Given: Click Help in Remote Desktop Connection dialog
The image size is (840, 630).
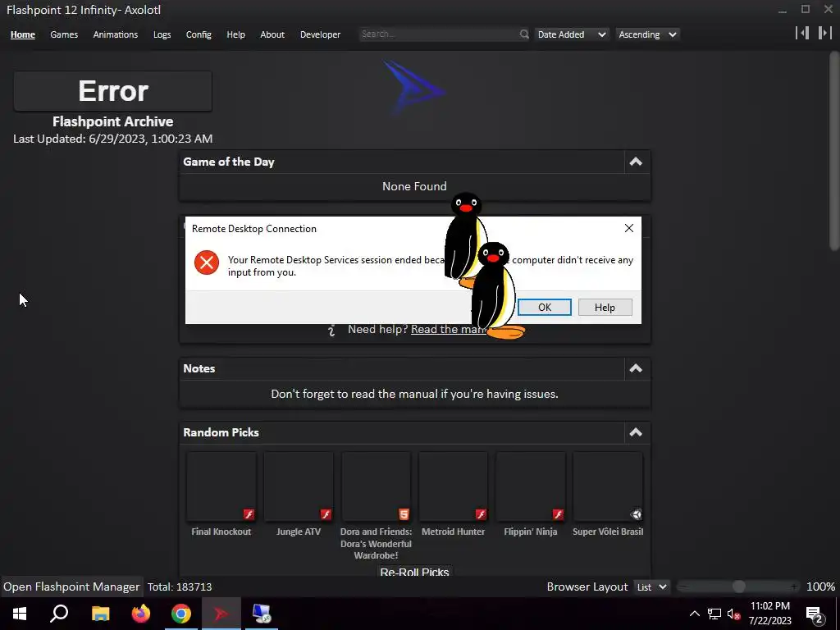Looking at the screenshot, I should click(x=605, y=307).
